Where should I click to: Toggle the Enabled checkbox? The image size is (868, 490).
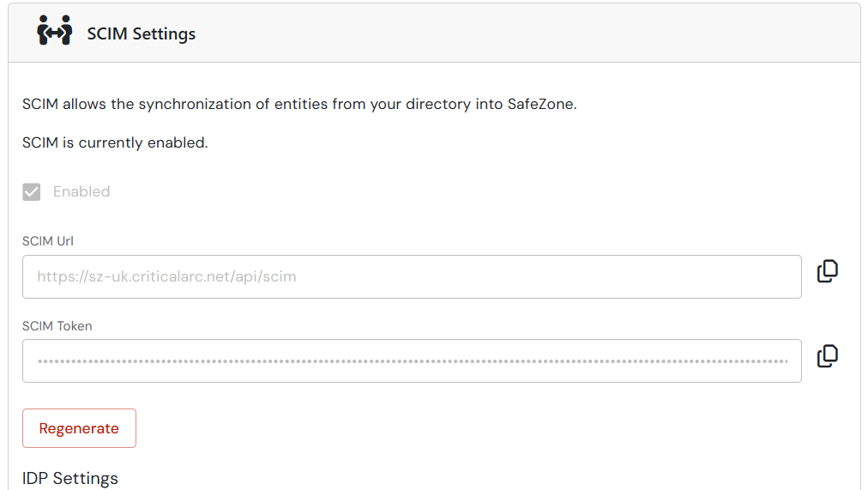32,192
